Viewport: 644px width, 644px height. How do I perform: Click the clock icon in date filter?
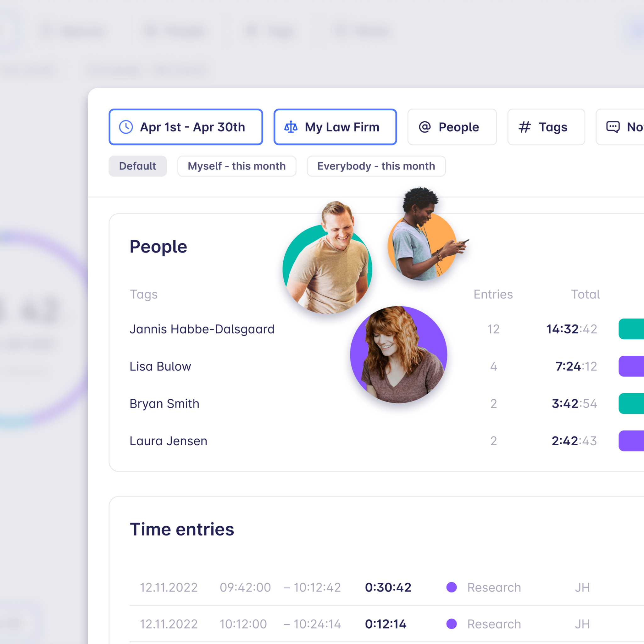tap(126, 127)
